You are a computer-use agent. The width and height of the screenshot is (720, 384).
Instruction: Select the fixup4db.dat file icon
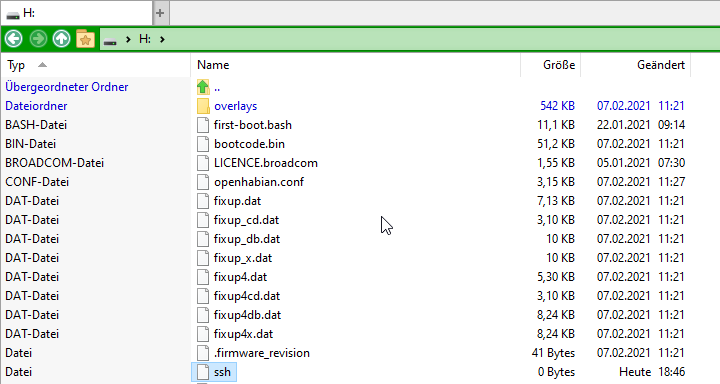(203, 315)
